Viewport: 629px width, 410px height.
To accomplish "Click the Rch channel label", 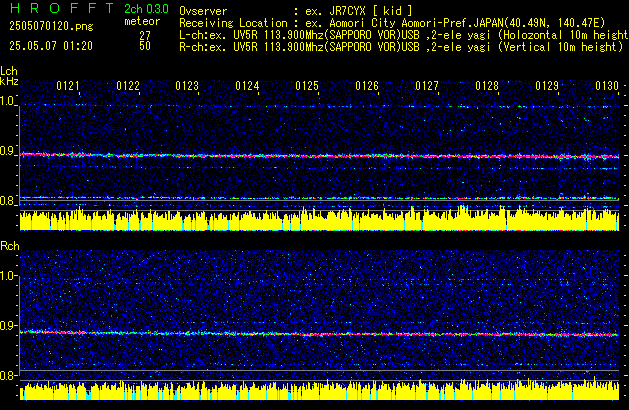I will [10, 246].
